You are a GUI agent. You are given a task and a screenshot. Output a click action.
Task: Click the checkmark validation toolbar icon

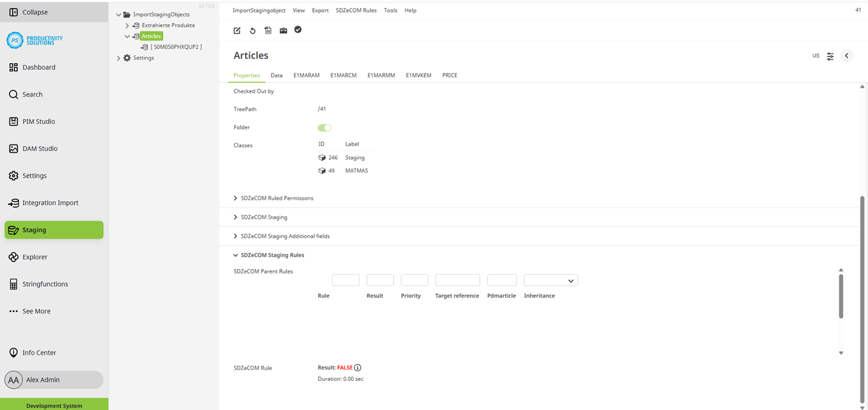(298, 30)
